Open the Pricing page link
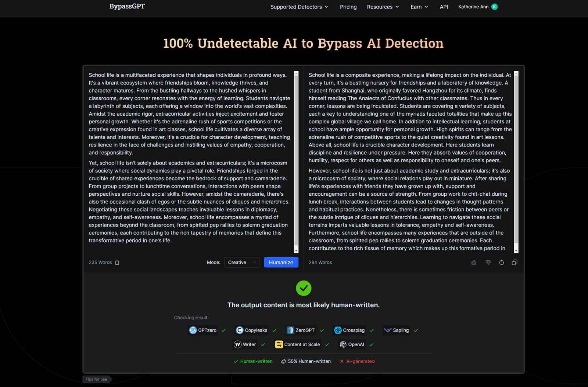Image resolution: width=588 pixels, height=387 pixels. (x=348, y=7)
